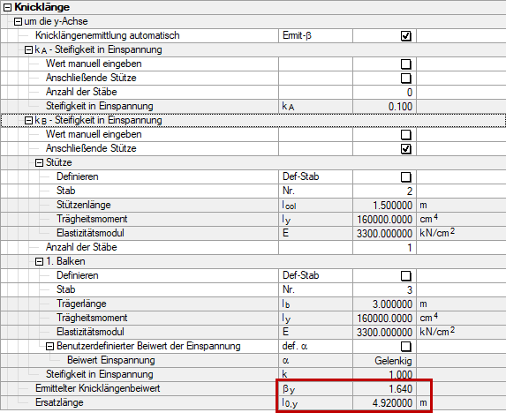506x420 pixels.
Task: Check Definieren Def-Stab for 1. Balken
Action: 406,276
